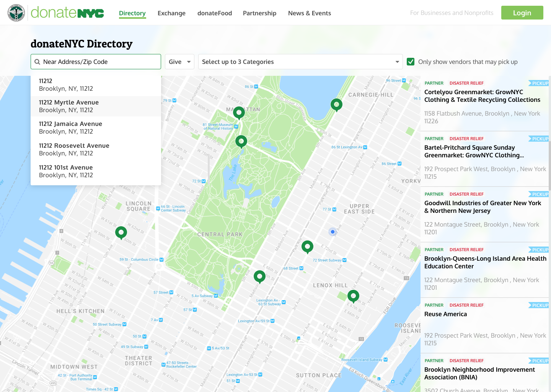The width and height of the screenshot is (551, 392).
Task: Select the map pin near E 66th St
Action: 259,277
